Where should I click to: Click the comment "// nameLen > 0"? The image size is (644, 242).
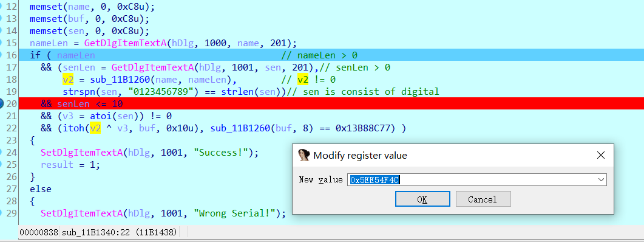click(319, 55)
